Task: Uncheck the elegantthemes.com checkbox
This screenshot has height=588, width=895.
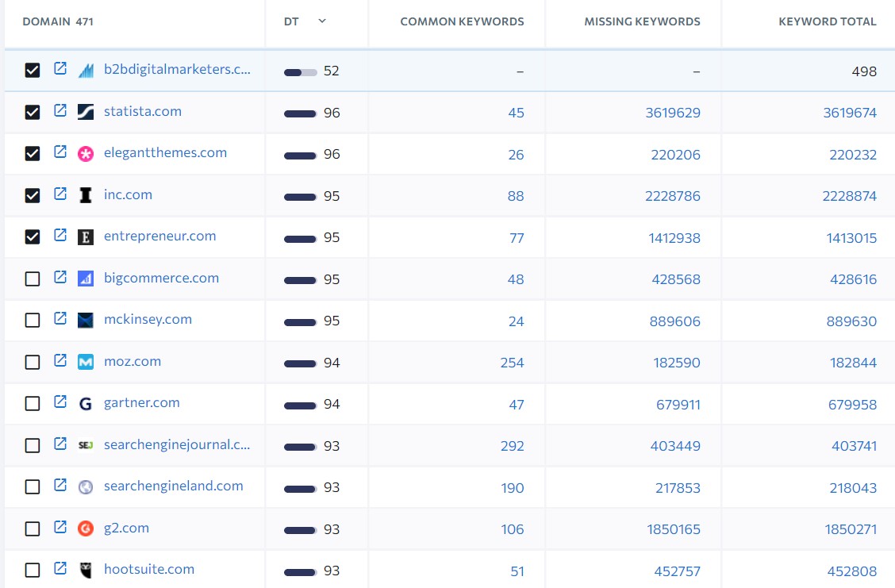Action: coord(33,154)
